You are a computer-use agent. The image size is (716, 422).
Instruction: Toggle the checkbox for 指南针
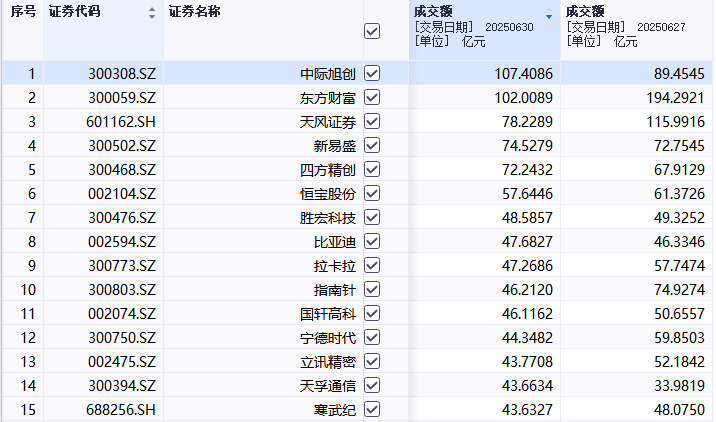tap(372, 290)
